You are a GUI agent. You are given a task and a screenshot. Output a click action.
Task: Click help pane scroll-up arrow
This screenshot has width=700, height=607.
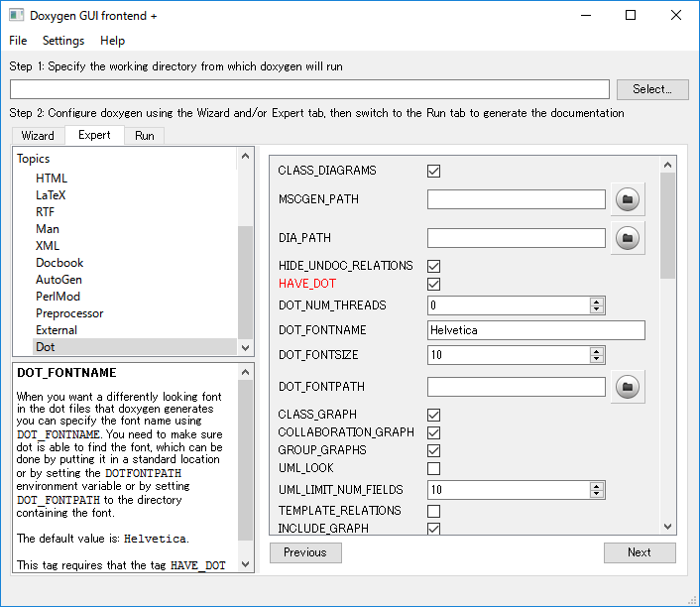pyautogui.click(x=245, y=372)
